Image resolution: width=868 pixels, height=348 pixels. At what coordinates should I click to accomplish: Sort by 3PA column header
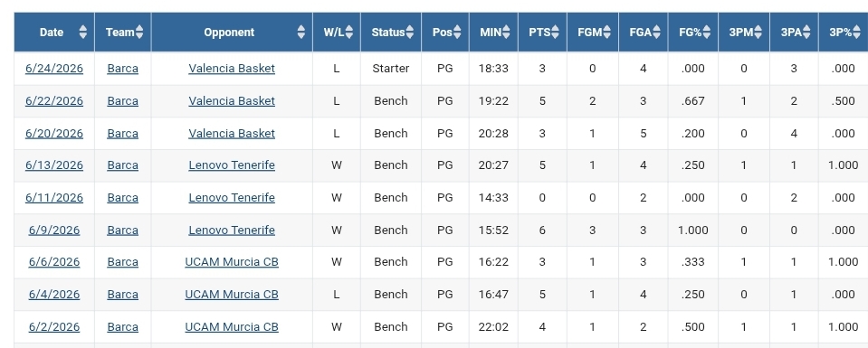[794, 33]
